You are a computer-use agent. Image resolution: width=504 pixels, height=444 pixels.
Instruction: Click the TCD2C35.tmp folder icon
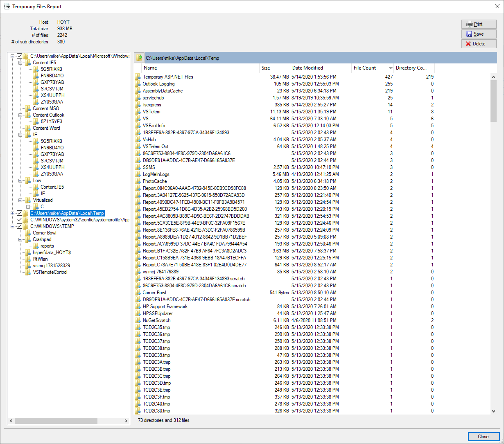point(138,327)
